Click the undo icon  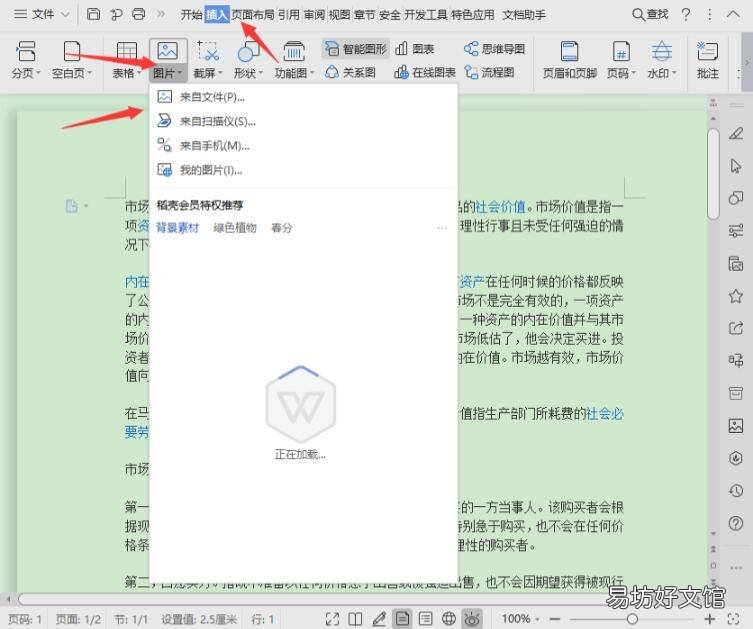click(x=116, y=14)
